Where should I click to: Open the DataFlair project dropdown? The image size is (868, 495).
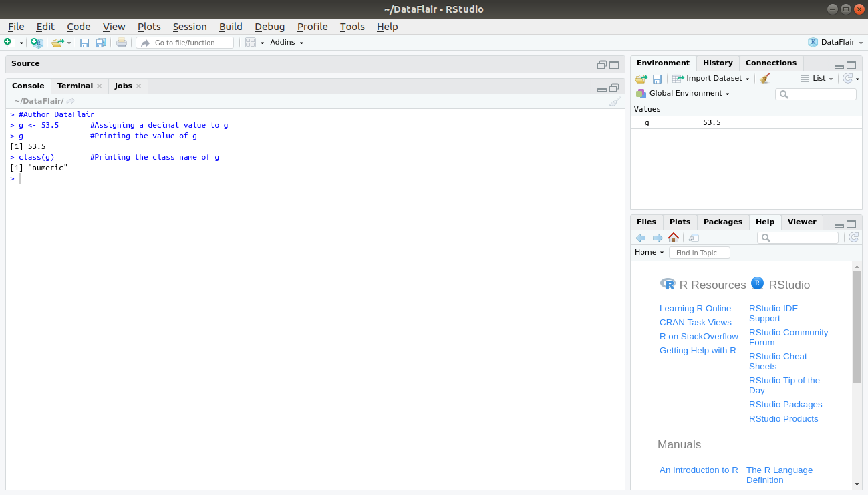pyautogui.click(x=835, y=42)
